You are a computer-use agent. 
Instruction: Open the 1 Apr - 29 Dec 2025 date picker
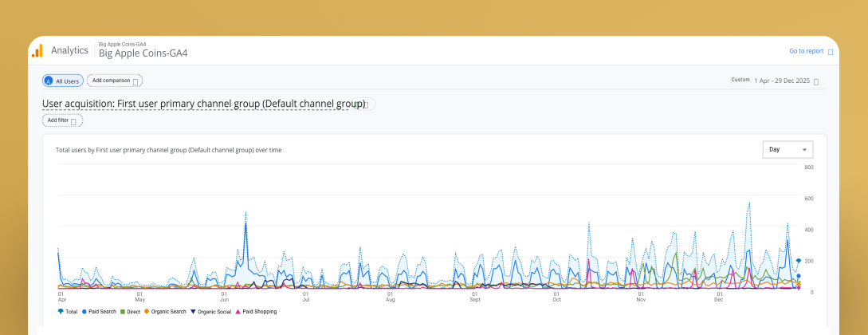[780, 81]
